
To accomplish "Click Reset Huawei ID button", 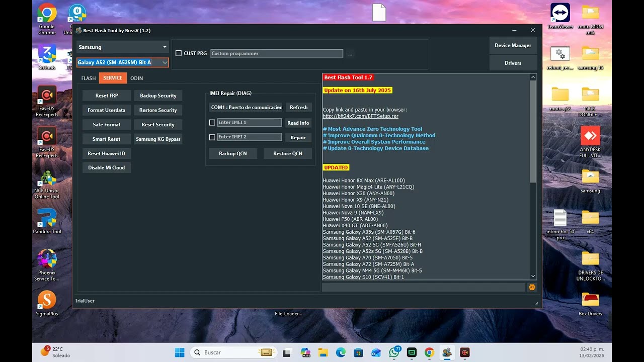I will point(107,153).
